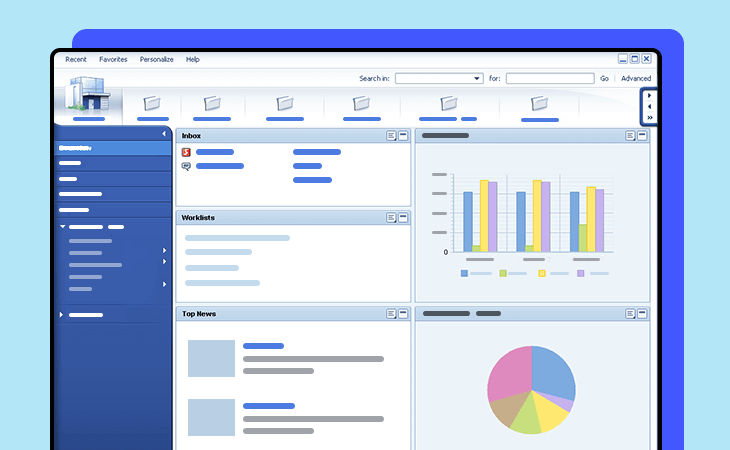Click the yellow legend swatch under the bar chart
The height and width of the screenshot is (450, 730).
542,274
